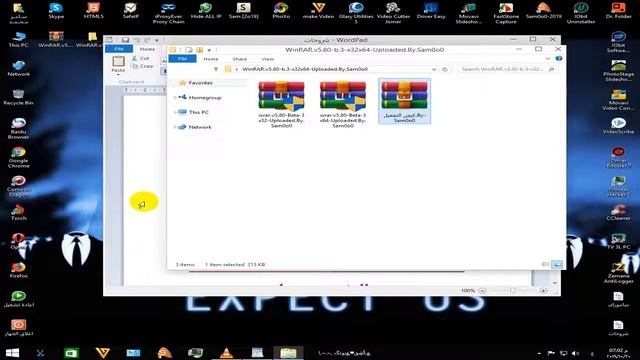Expand Homegroup node in navigation pane
Image resolution: width=640 pixels, height=360 pixels.
click(x=175, y=98)
